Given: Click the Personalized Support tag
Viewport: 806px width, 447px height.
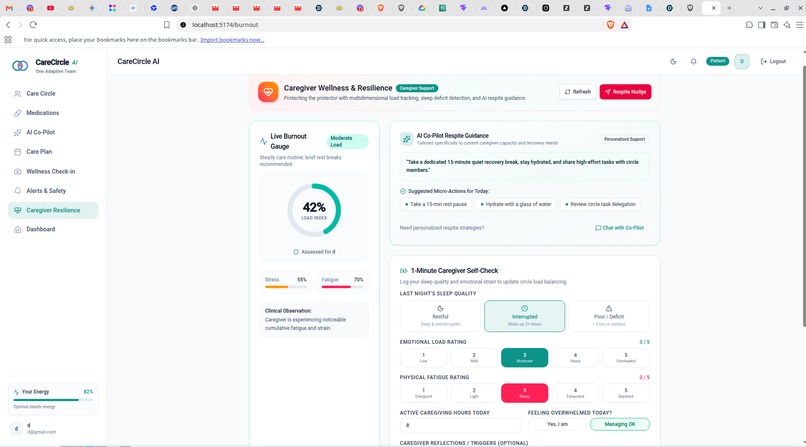Looking at the screenshot, I should (x=624, y=139).
